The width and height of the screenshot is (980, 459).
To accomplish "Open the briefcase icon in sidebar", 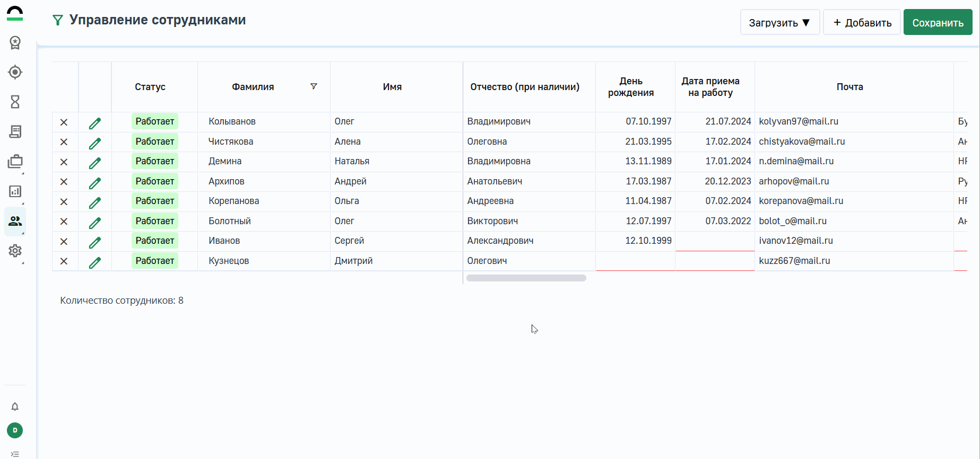I will point(15,162).
